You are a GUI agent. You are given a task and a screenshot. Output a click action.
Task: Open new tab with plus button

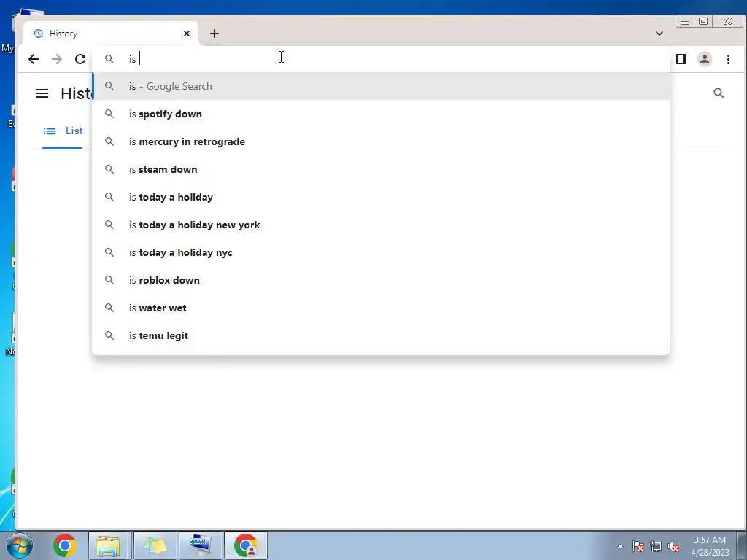pos(214,34)
